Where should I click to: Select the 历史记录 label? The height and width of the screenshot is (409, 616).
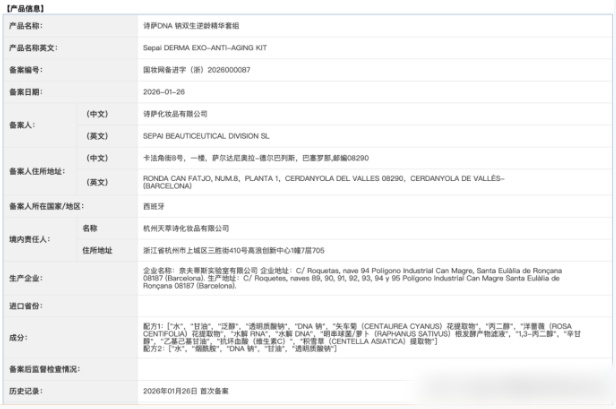26,391
